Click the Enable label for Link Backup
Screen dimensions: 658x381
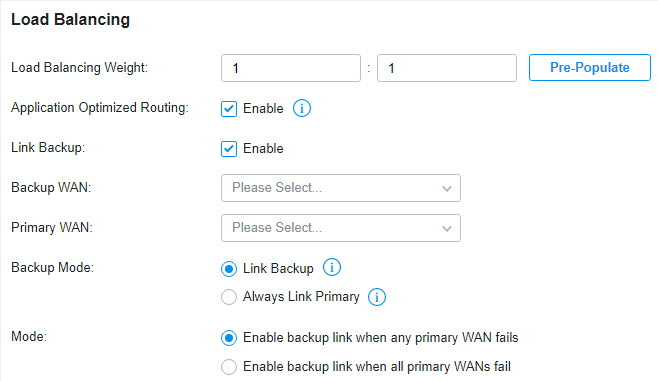263,149
